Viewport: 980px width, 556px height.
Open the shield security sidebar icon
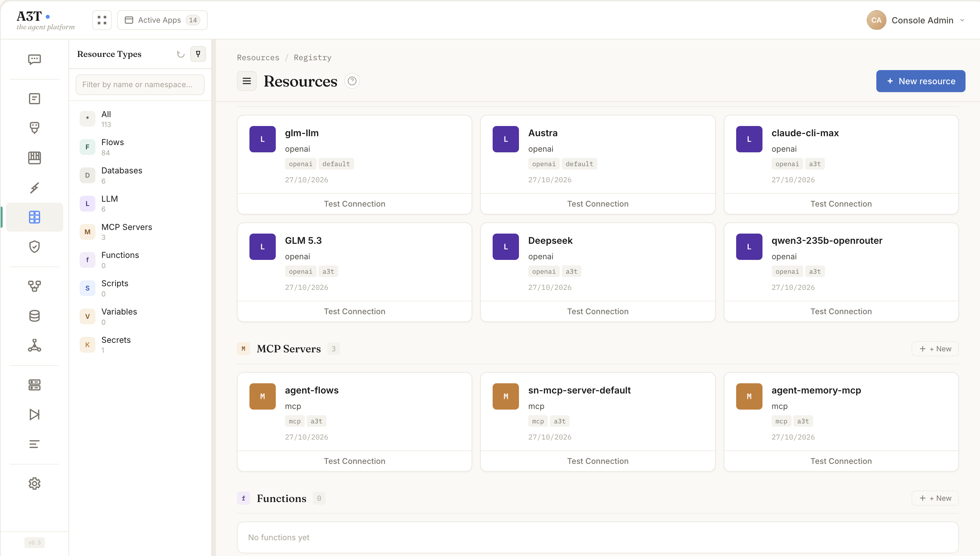34,247
